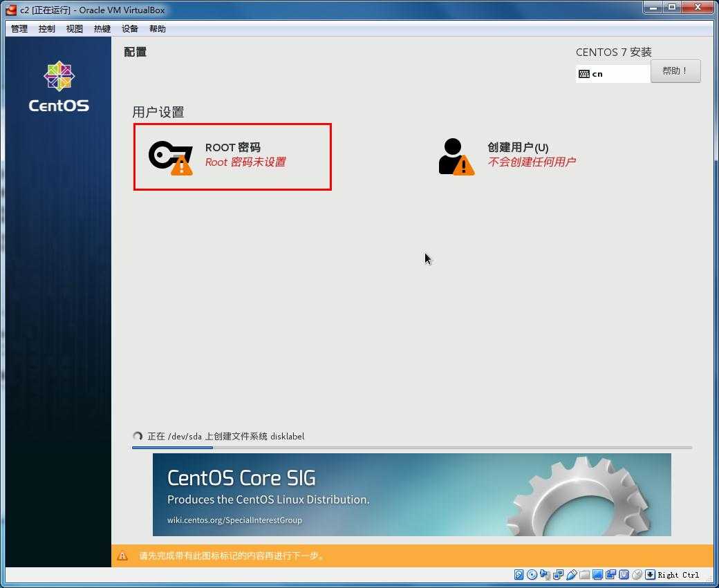Open the 管理 menu
Viewport: 719px width, 588px height.
coord(19,29)
